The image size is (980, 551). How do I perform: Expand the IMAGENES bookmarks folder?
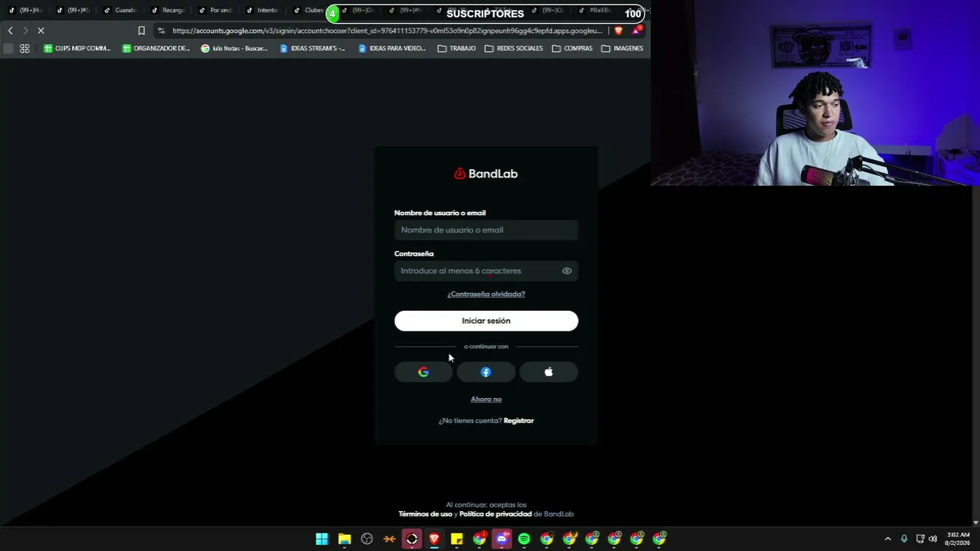click(x=622, y=48)
